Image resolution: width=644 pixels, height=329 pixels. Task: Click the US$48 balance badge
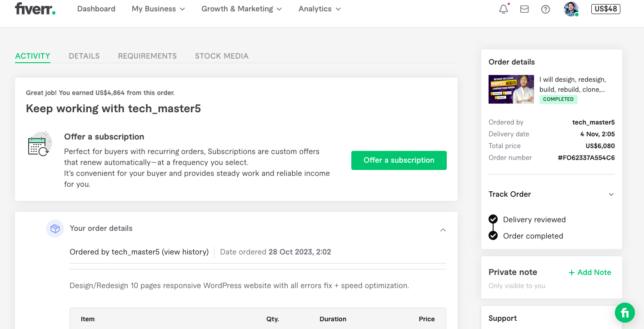tap(605, 9)
